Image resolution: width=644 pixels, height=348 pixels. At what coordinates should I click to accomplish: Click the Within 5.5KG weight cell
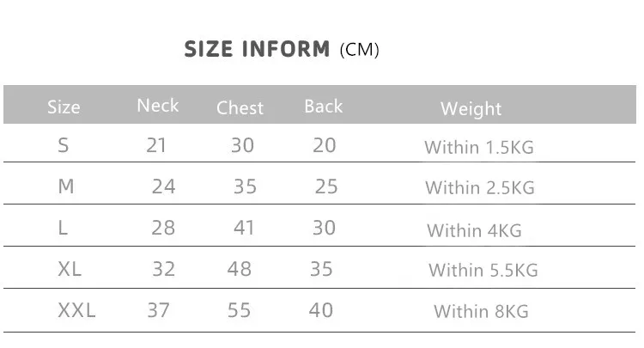coord(483,271)
